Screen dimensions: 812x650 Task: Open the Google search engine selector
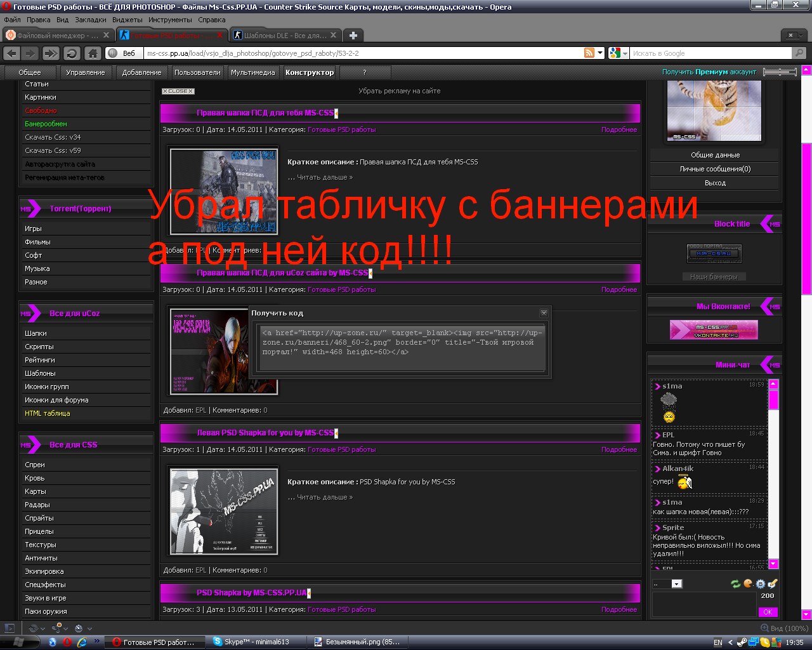(618, 53)
